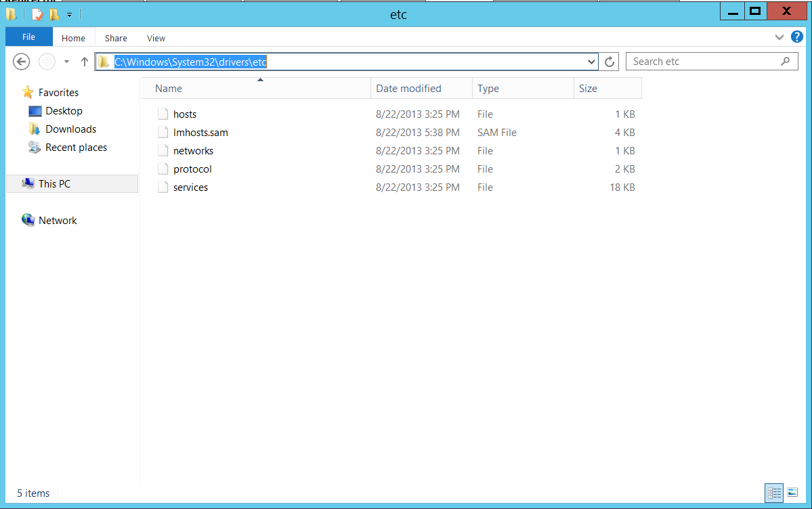
Task: Open the File ribbon tab
Action: click(28, 37)
